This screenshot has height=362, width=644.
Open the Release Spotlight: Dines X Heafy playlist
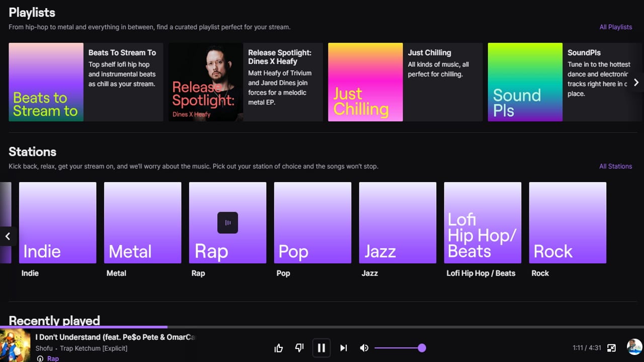click(245, 82)
